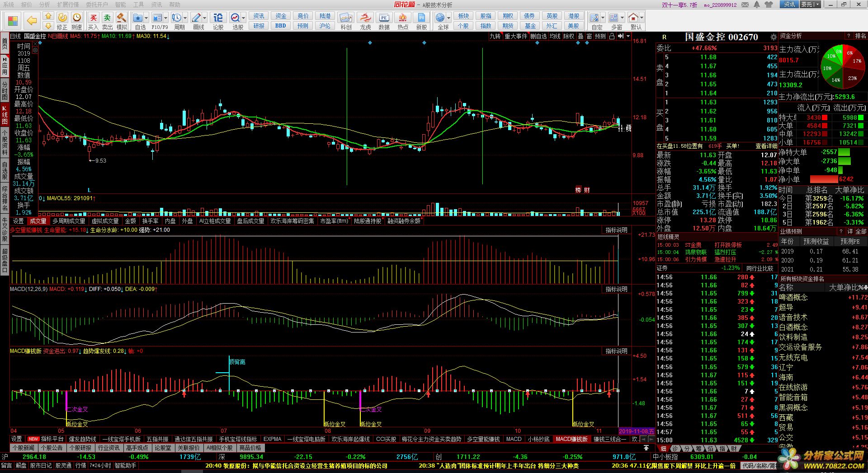
Task: Expand the 画线 dropdown arrow
Action: coord(205,19)
